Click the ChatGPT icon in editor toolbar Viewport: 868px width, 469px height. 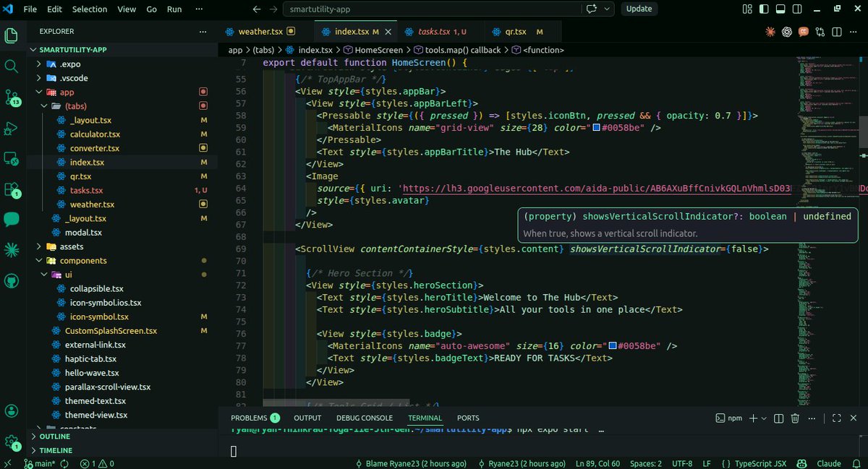click(x=786, y=32)
